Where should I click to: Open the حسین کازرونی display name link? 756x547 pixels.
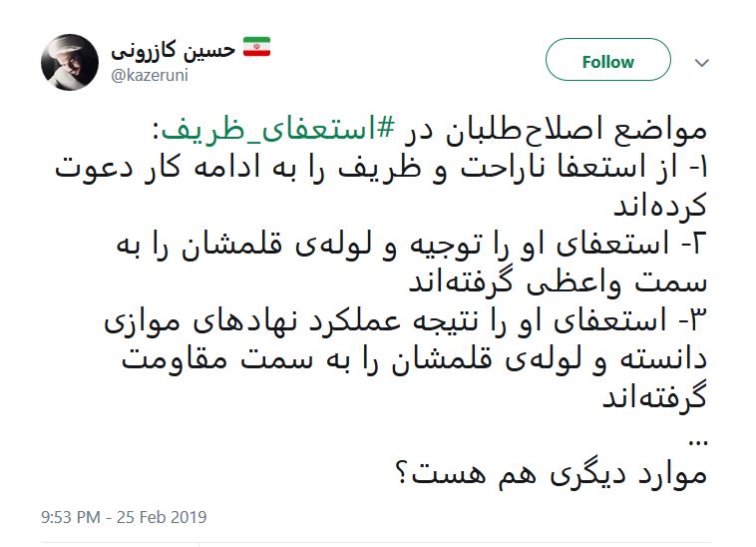point(173,49)
